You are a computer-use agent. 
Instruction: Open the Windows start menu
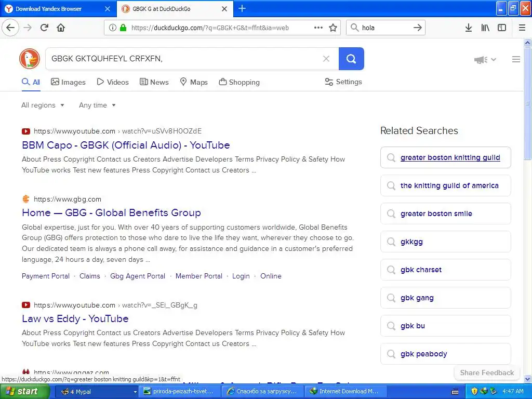(25, 392)
